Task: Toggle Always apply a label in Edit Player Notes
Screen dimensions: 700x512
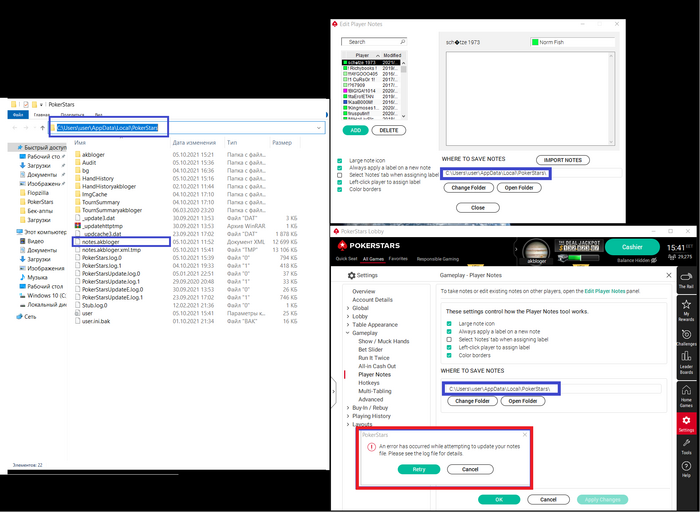Action: [340, 168]
